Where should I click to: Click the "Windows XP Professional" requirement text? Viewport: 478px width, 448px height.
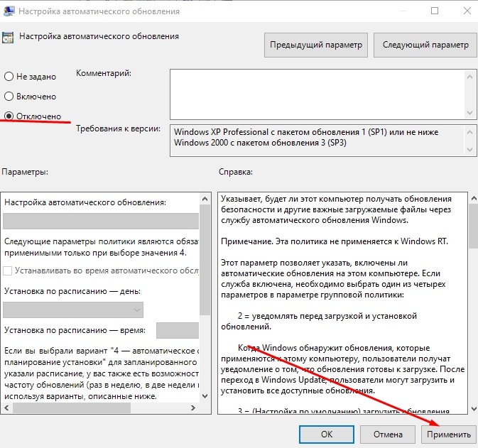(306, 132)
